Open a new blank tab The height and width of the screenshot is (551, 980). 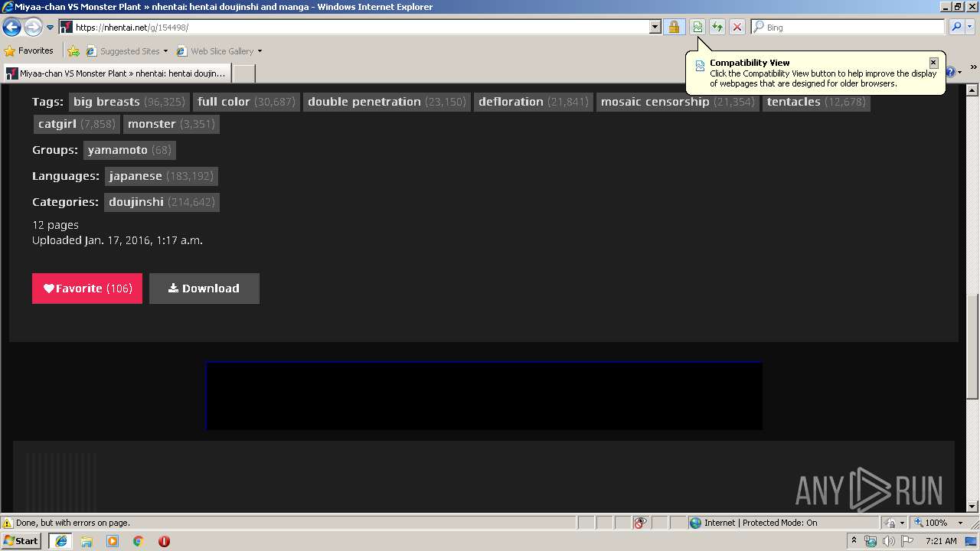click(243, 73)
